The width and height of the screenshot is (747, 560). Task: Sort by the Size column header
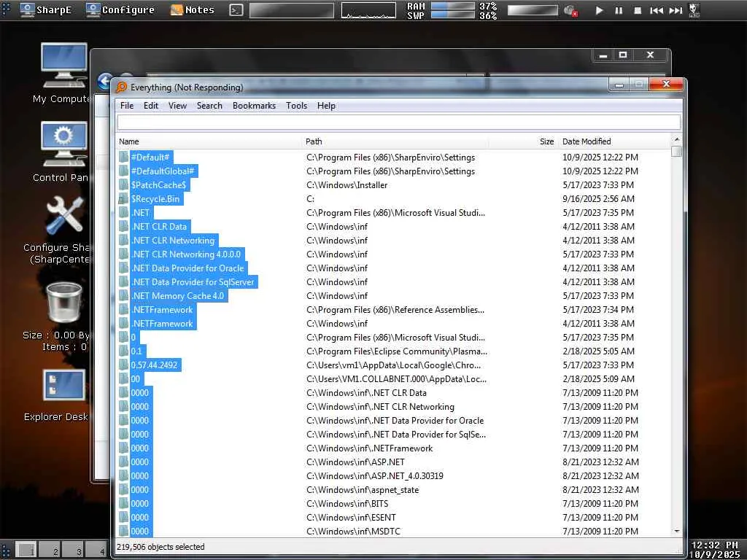tap(523, 141)
